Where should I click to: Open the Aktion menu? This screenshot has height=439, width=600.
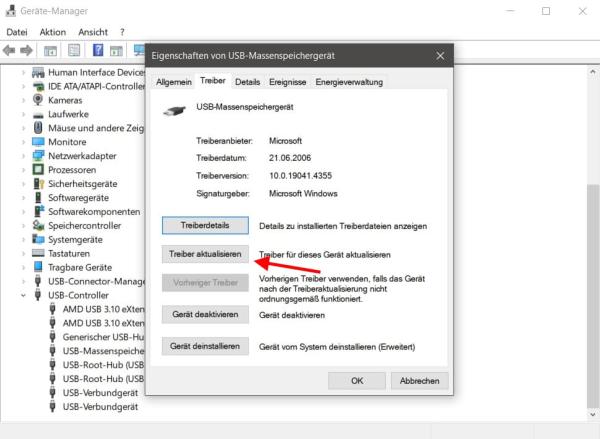[52, 32]
